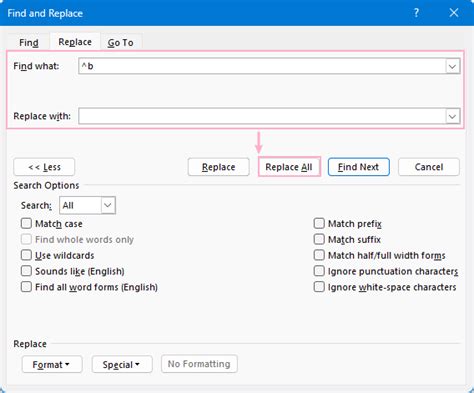Click the Replace button
474x393 pixels.
coord(218,167)
